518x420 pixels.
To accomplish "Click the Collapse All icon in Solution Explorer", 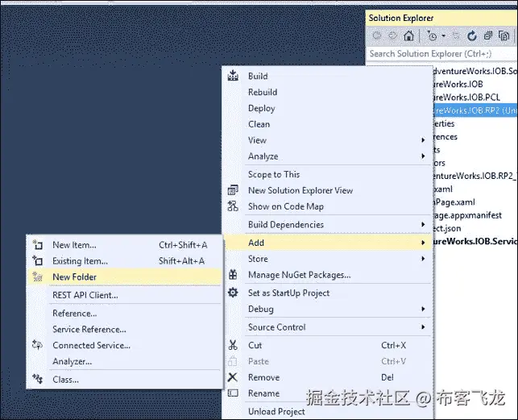I will click(488, 35).
